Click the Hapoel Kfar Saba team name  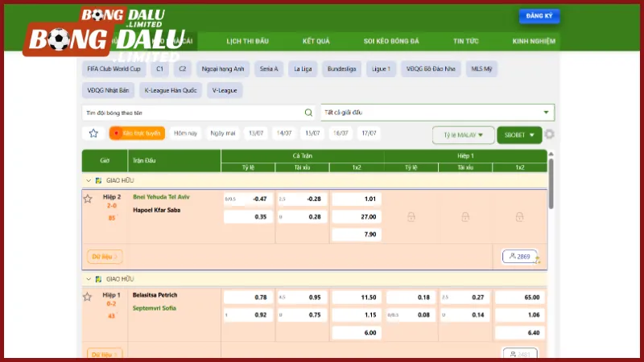click(x=156, y=210)
